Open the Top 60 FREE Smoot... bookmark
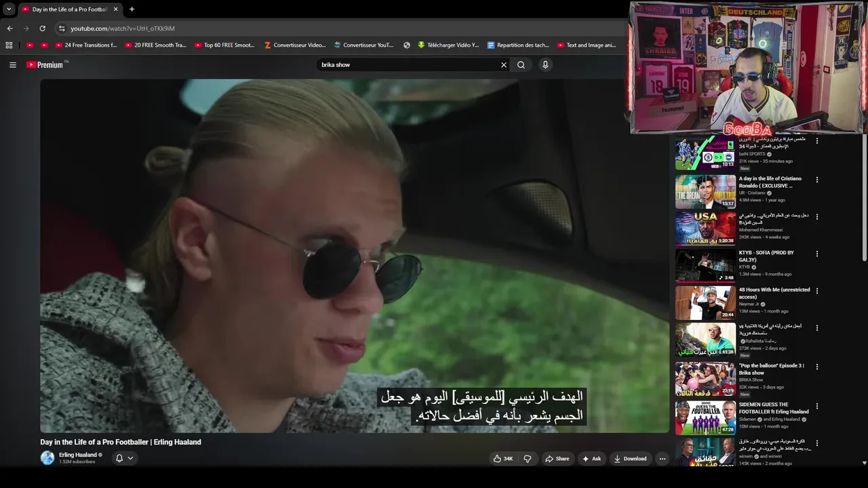The image size is (868, 488). (x=224, y=45)
